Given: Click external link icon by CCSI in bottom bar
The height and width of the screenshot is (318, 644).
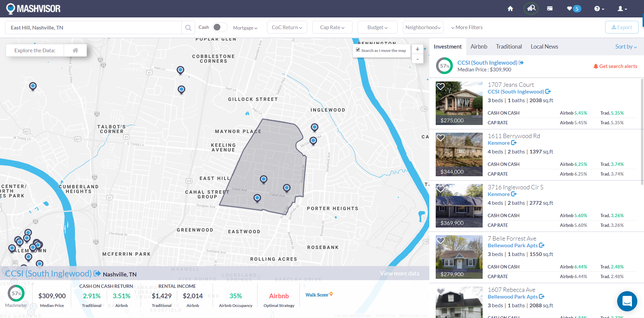Looking at the screenshot, I should pyautogui.click(x=97, y=273).
